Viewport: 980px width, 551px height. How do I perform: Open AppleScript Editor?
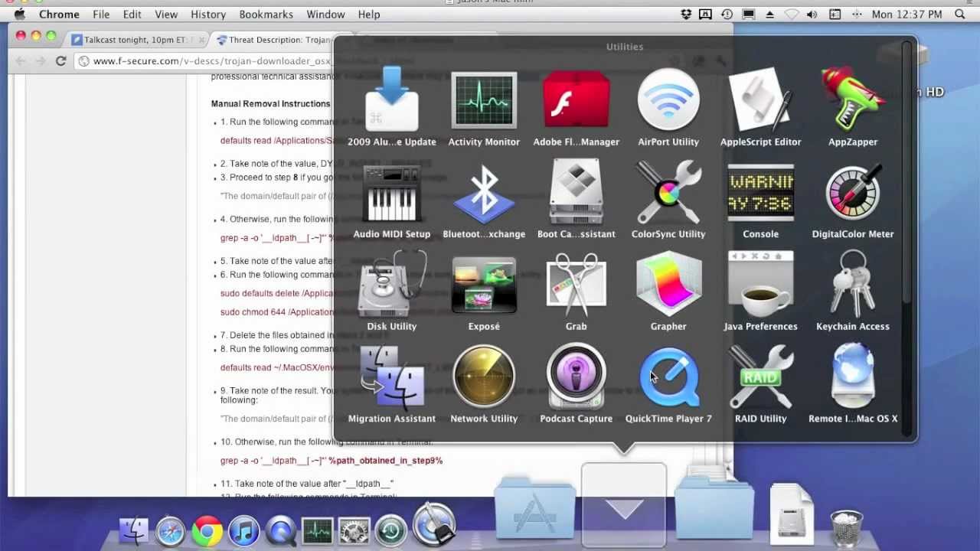point(760,106)
